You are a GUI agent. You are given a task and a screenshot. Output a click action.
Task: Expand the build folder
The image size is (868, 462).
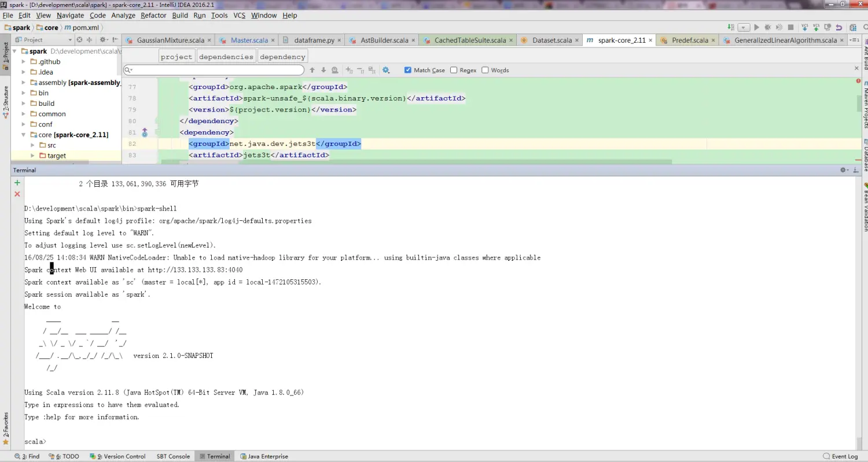pyautogui.click(x=24, y=104)
